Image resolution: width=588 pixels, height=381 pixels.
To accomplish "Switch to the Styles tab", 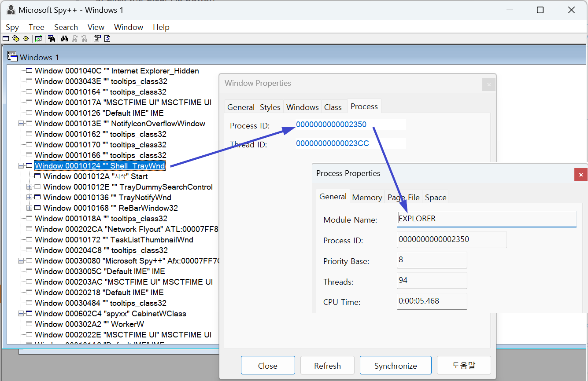I will (270, 107).
